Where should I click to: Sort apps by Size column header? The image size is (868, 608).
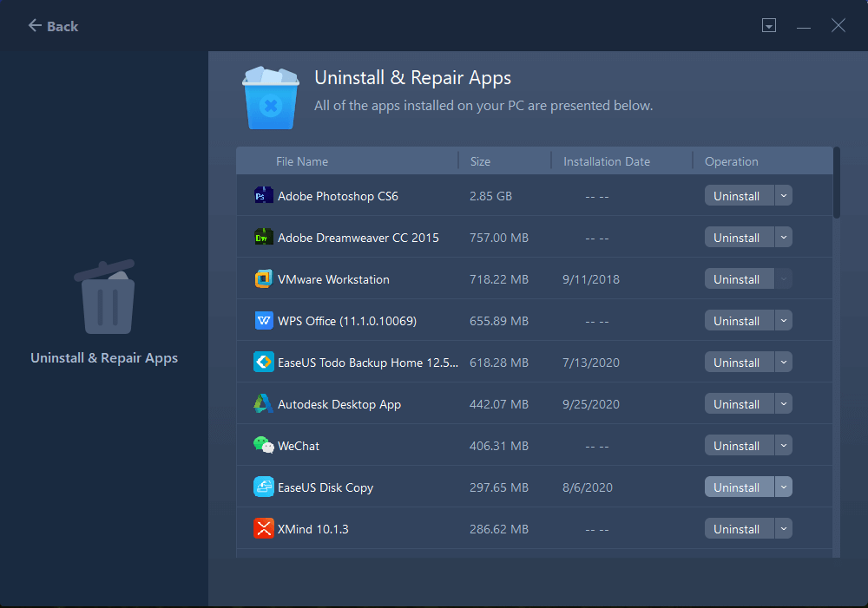click(480, 161)
